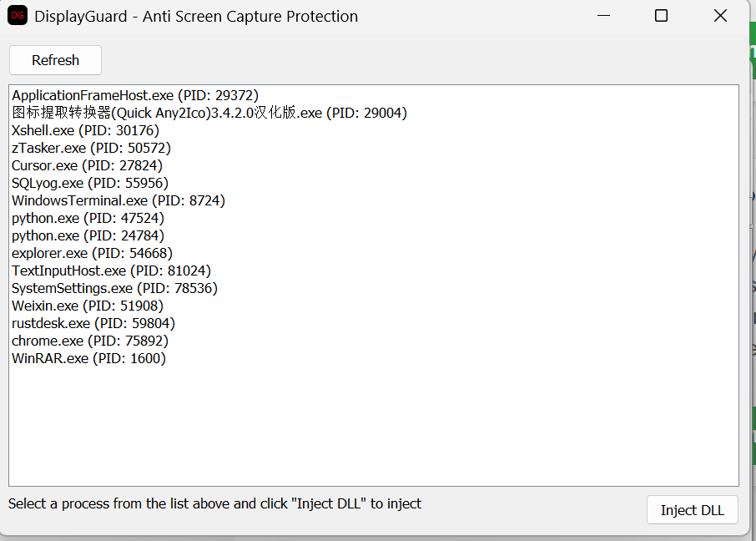Select the Xshell.exe process entry
756x541 pixels.
click(83, 130)
